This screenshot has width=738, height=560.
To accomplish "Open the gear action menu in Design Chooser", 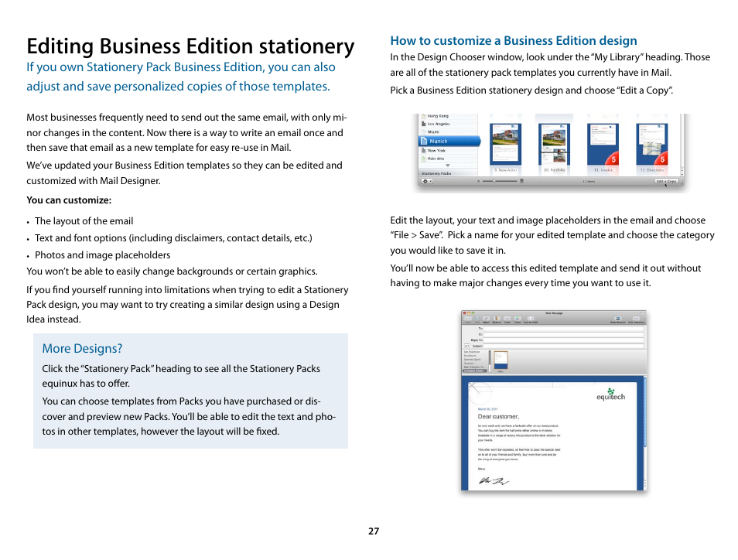I will click(427, 181).
